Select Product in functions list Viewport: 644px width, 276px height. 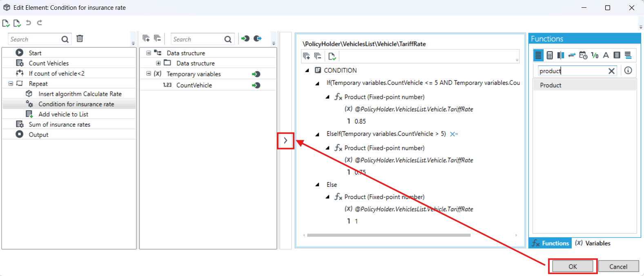point(584,85)
